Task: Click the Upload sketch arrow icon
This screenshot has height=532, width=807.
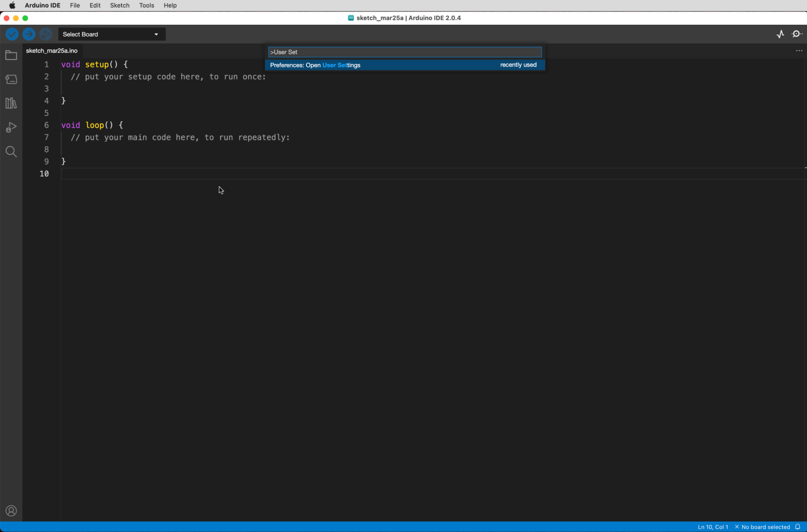Action: 29,34
